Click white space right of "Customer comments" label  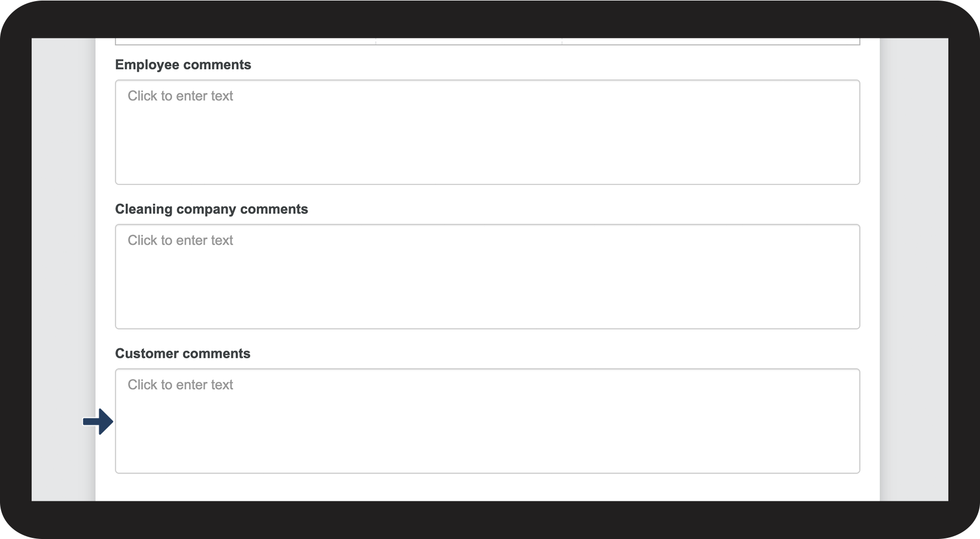click(x=555, y=354)
